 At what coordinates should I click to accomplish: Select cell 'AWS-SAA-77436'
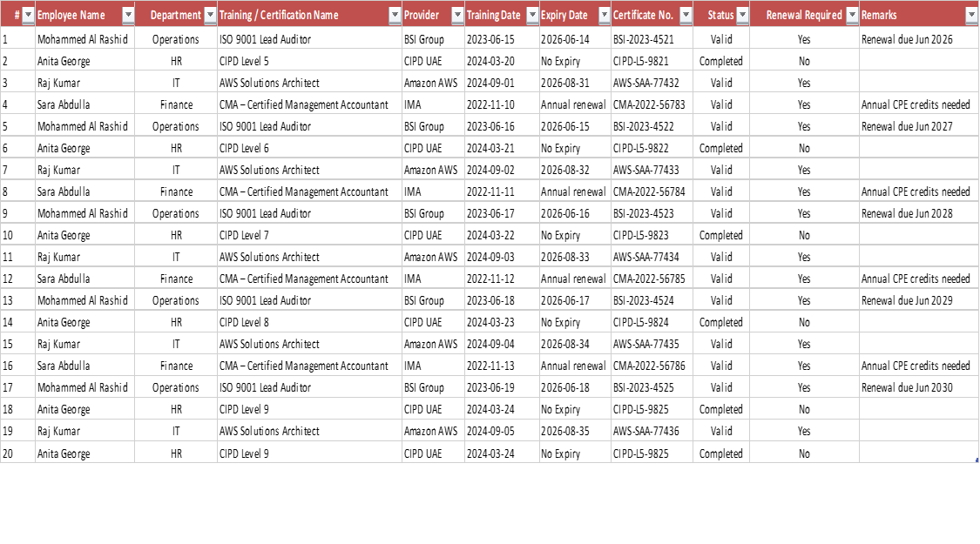pos(652,431)
